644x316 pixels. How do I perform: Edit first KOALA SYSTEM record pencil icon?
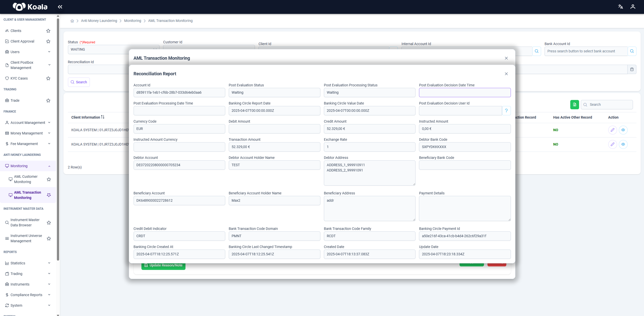613,130
